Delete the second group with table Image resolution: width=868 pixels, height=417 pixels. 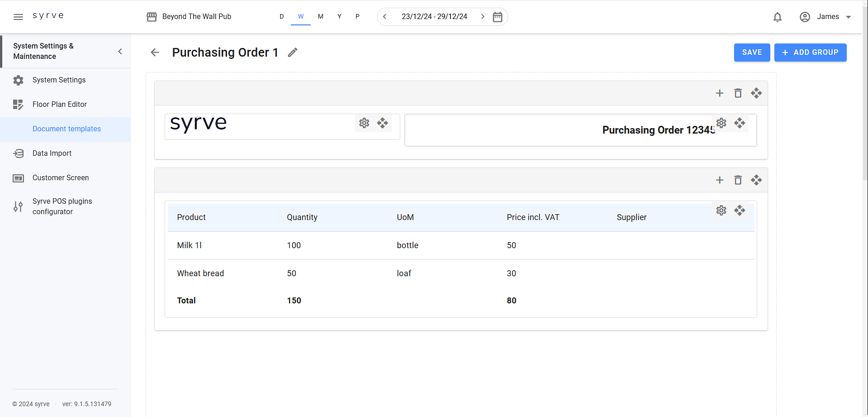click(738, 180)
